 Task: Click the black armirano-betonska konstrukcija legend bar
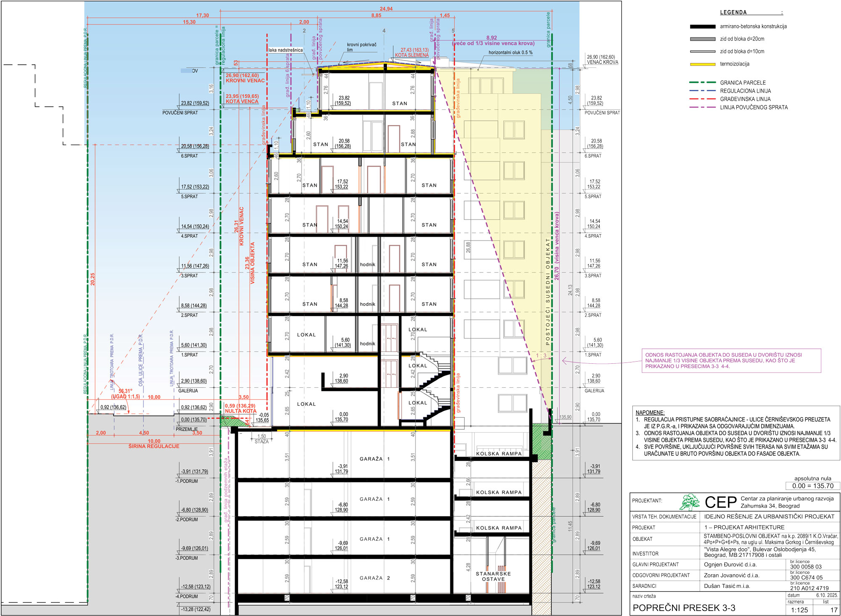tap(702, 26)
